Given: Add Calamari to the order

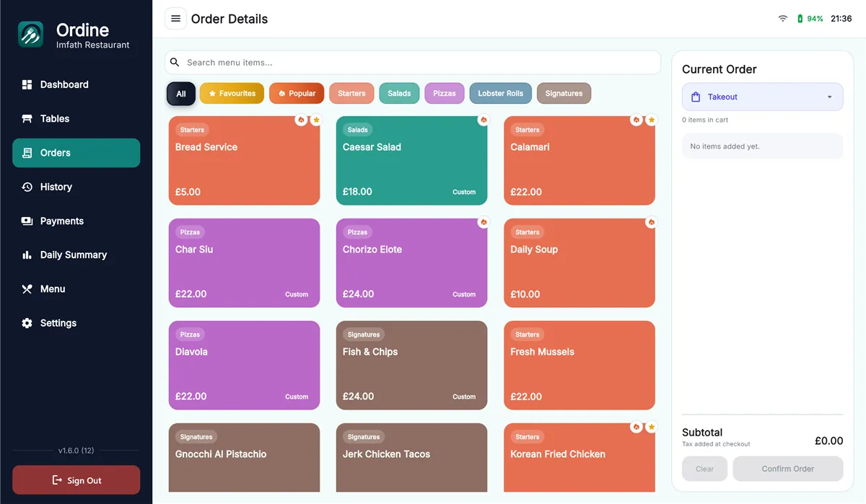Looking at the screenshot, I should coord(579,161).
